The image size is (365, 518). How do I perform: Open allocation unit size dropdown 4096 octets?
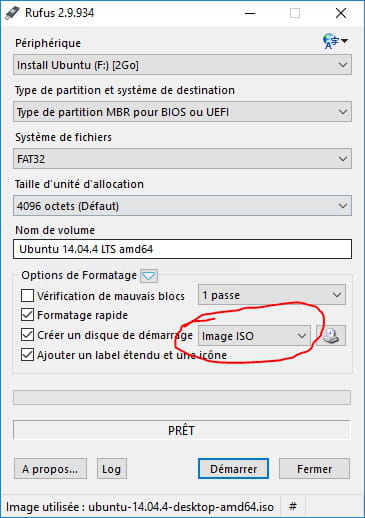(x=182, y=206)
